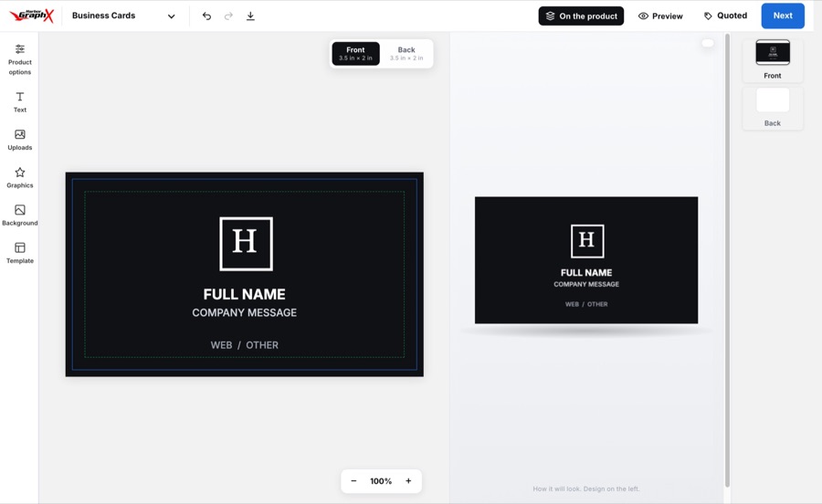Select the COMPANY MESSAGE text on canvas
This screenshot has width=822, height=504.
(244, 313)
